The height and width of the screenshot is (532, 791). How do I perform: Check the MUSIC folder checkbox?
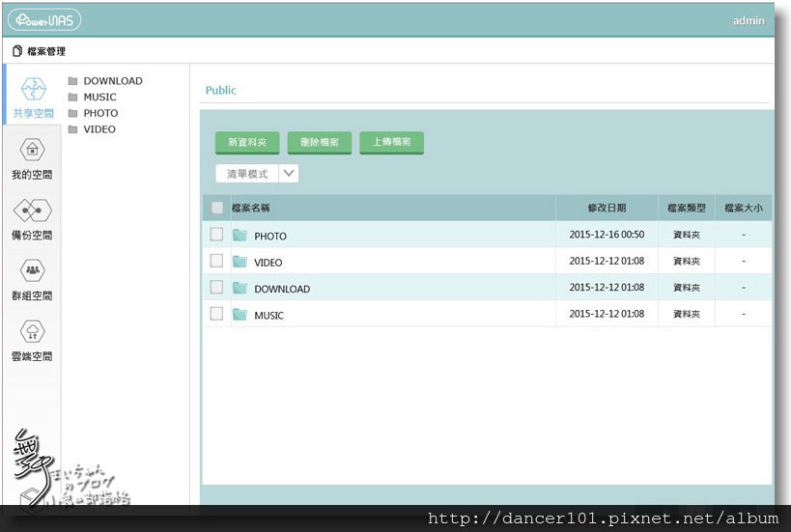coord(216,314)
